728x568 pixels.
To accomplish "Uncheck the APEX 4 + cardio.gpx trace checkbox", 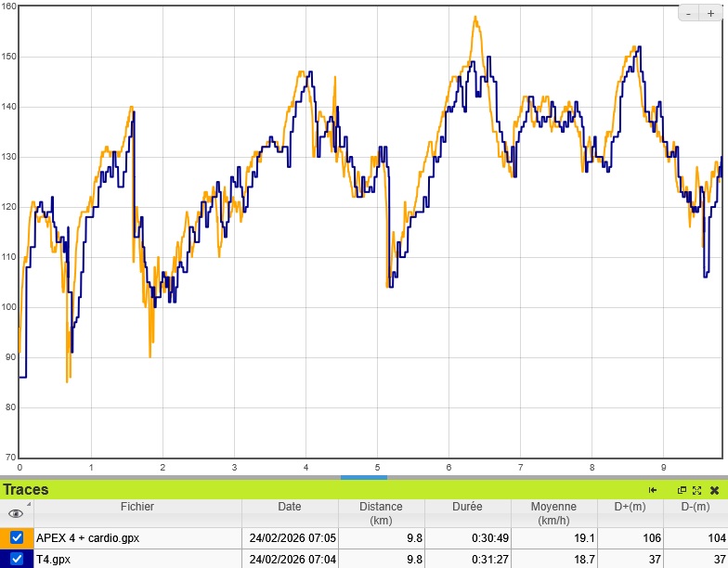I will 17,537.
